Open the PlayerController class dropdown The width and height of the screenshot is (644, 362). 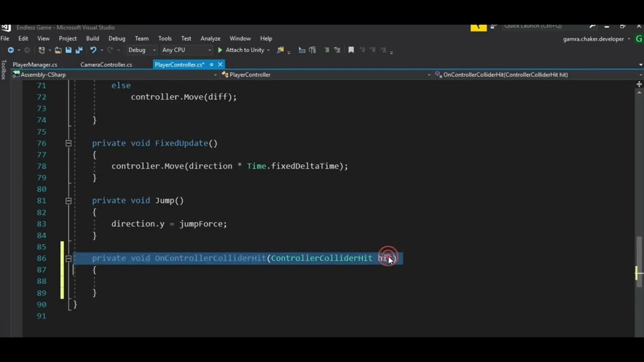click(x=327, y=75)
